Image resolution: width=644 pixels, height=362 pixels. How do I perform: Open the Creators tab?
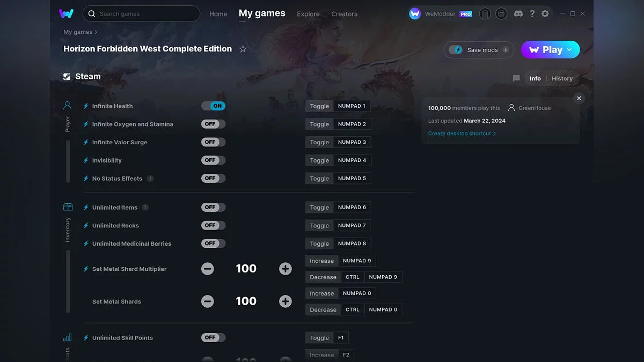(x=344, y=14)
